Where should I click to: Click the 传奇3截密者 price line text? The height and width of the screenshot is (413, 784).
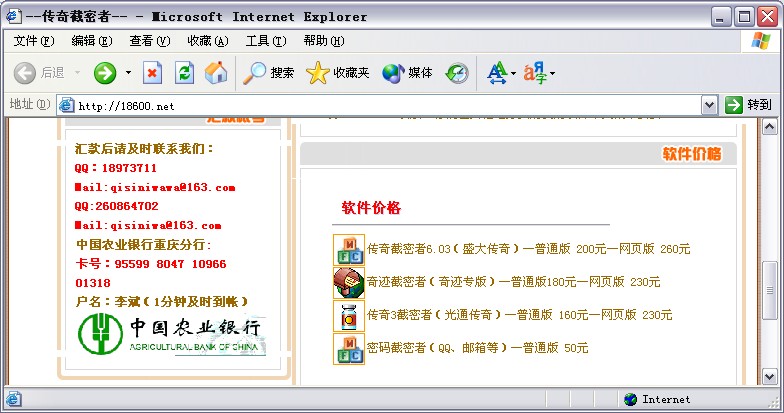(520, 314)
